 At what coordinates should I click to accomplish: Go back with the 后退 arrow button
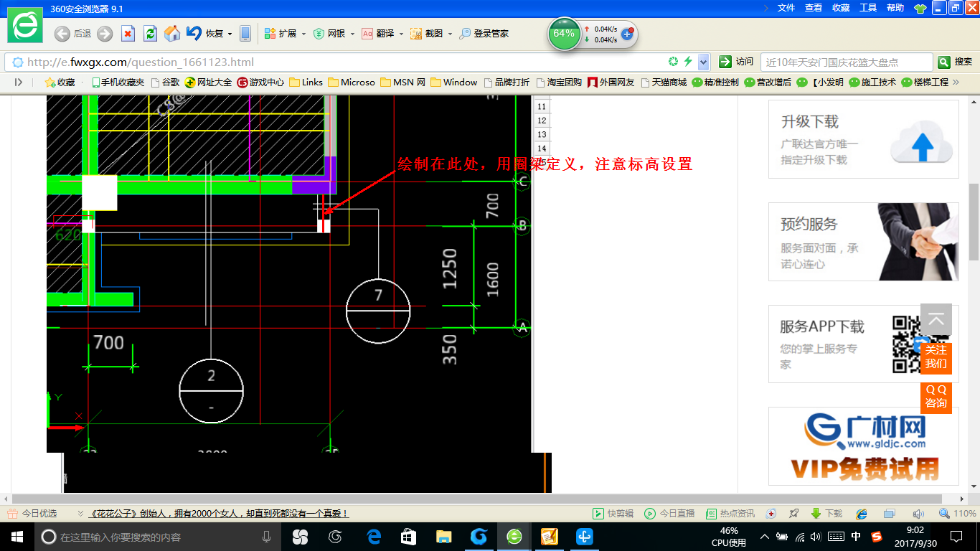click(x=72, y=34)
